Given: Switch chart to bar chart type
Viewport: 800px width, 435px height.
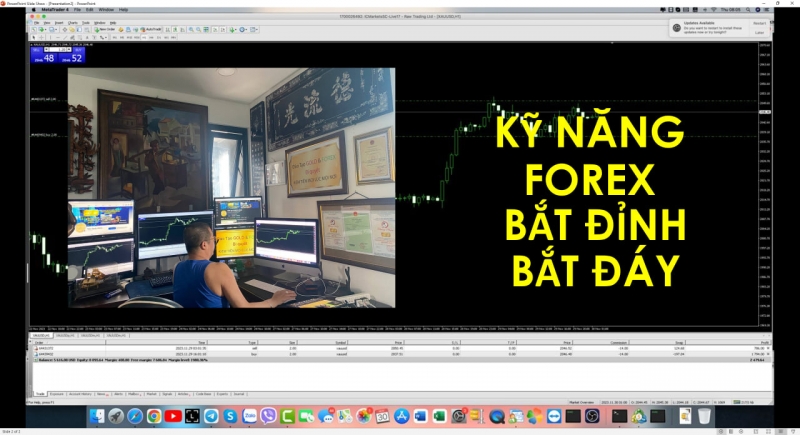Looking at the screenshot, I should pos(167,30).
